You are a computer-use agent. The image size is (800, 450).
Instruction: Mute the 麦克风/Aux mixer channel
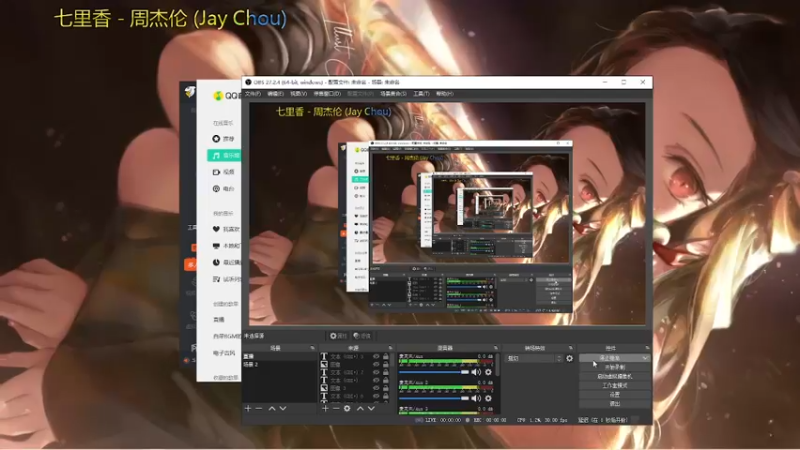pyautogui.click(x=476, y=372)
